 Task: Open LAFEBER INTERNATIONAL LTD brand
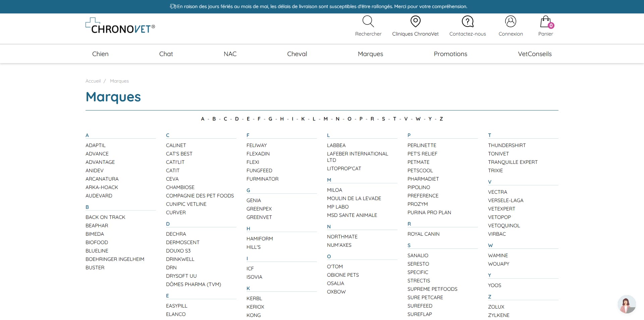pyautogui.click(x=357, y=157)
